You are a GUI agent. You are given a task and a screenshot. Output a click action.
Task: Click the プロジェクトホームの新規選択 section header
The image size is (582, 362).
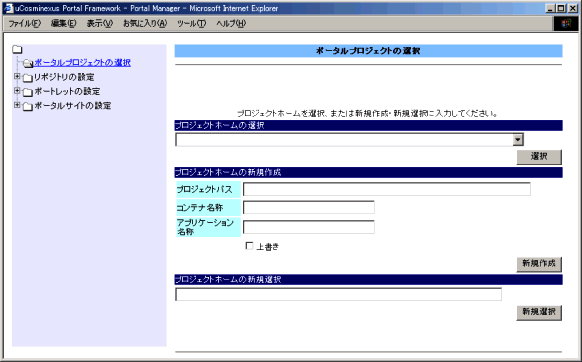(x=368, y=280)
